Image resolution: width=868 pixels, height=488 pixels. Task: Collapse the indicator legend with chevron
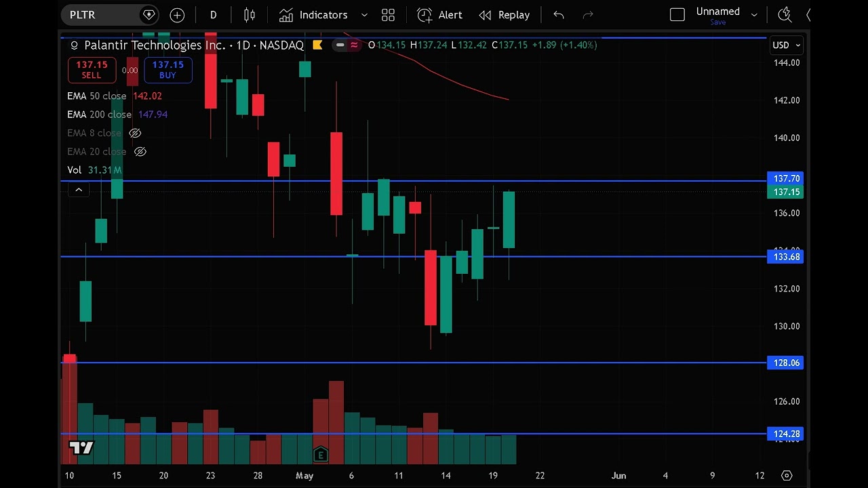tap(79, 190)
